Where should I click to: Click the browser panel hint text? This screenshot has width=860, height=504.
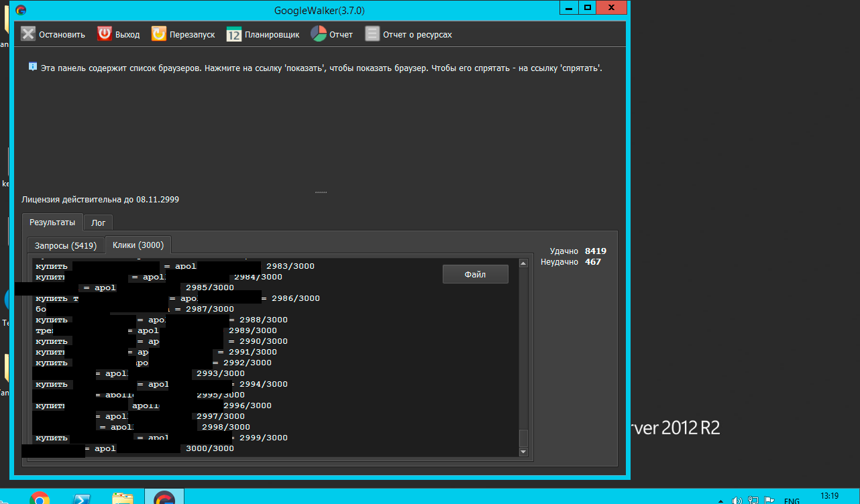point(321,68)
